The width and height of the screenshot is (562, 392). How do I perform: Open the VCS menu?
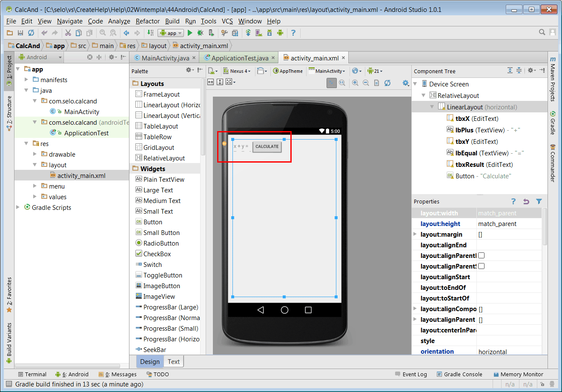click(x=227, y=21)
